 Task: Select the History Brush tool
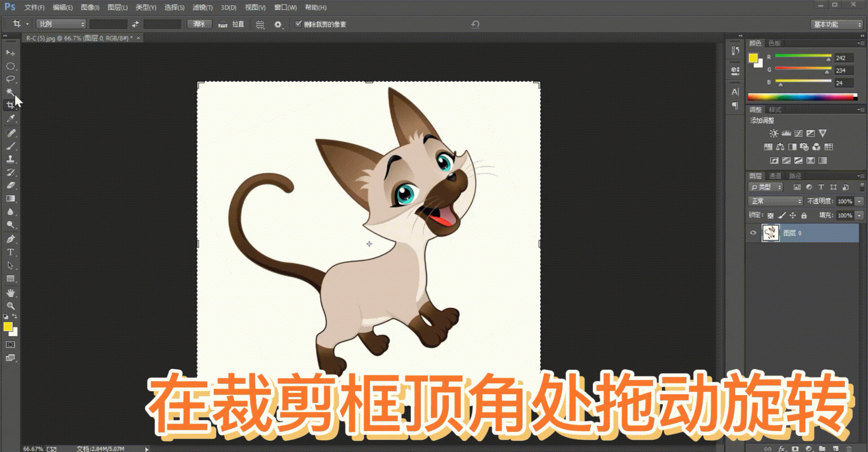pos(10,172)
